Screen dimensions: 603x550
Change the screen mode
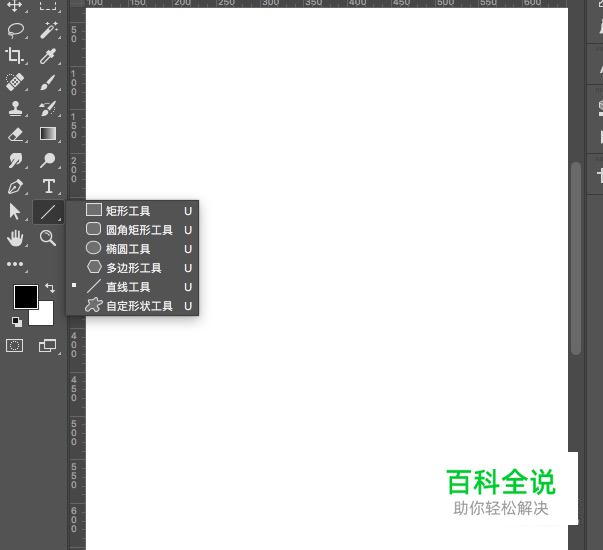tap(48, 345)
